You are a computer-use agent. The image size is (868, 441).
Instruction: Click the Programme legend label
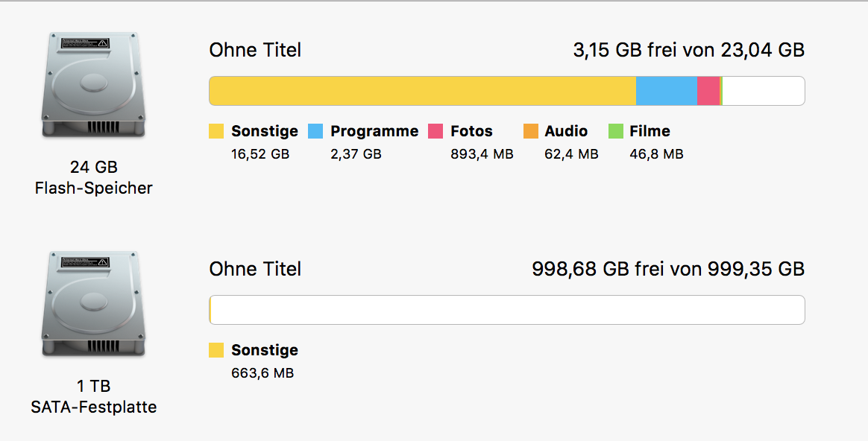coord(374,132)
